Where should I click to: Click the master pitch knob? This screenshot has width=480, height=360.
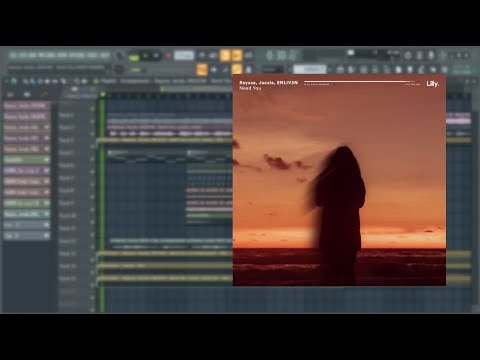118,70
